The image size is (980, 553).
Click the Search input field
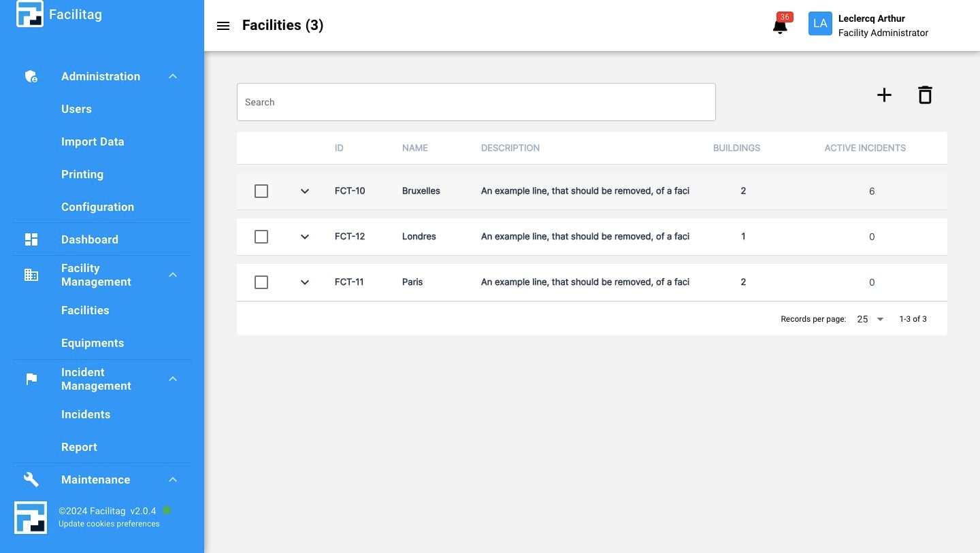(x=476, y=102)
